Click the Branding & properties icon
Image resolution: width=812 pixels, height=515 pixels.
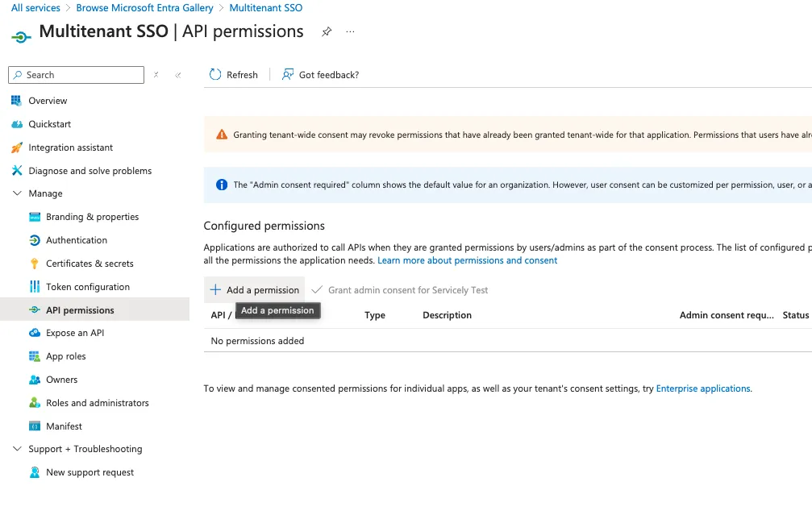pyautogui.click(x=35, y=217)
